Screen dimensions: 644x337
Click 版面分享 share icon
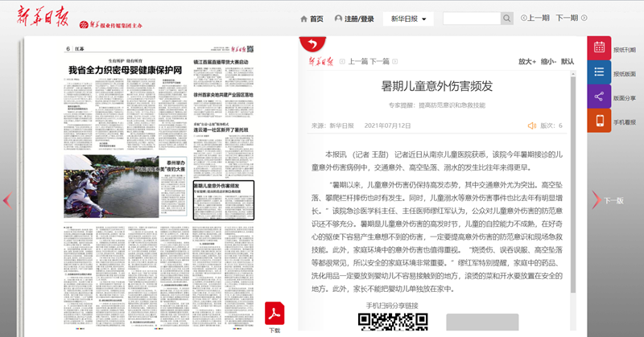[x=599, y=97]
